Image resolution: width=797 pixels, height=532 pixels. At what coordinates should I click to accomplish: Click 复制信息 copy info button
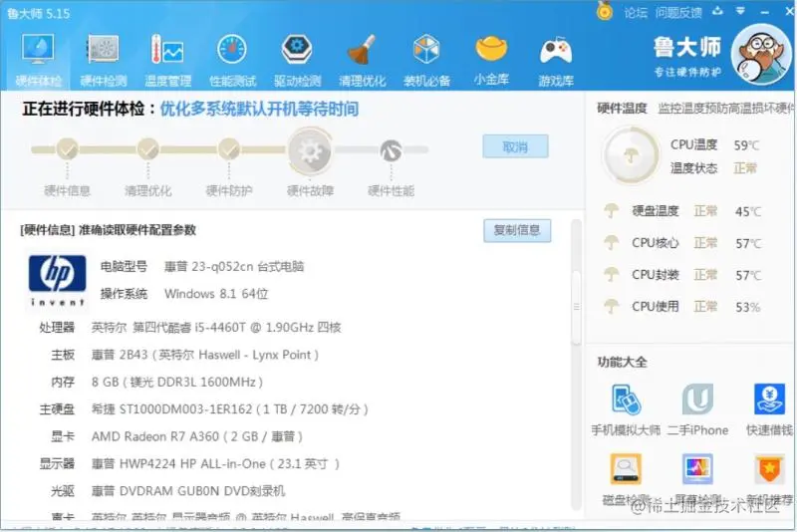pos(517,231)
